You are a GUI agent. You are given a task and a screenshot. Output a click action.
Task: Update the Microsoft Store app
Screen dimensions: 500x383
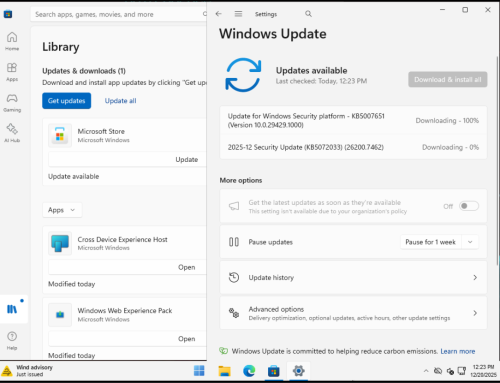(x=187, y=159)
